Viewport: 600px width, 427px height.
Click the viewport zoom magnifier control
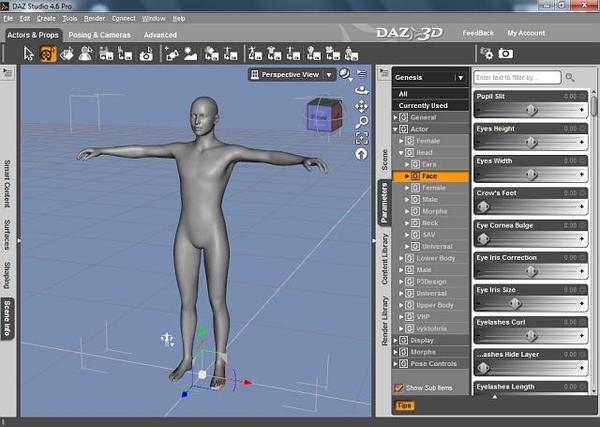(x=362, y=122)
